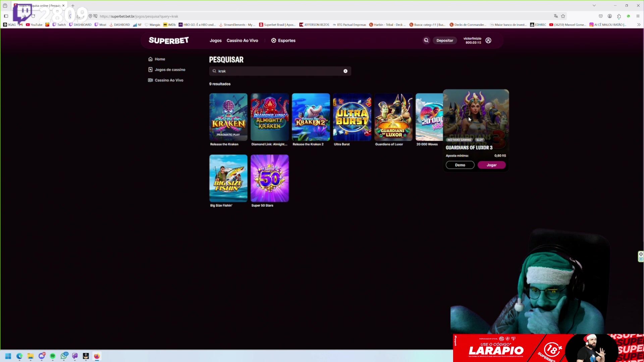The width and height of the screenshot is (644, 362).
Task: Show more bookmarks chevron
Action: click(639, 25)
